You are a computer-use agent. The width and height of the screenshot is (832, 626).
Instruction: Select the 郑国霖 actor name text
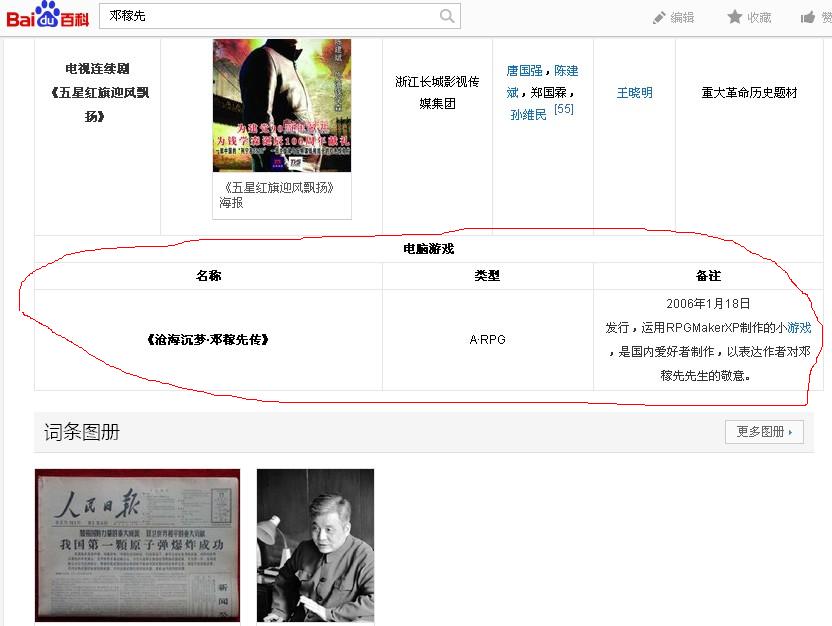[549, 93]
